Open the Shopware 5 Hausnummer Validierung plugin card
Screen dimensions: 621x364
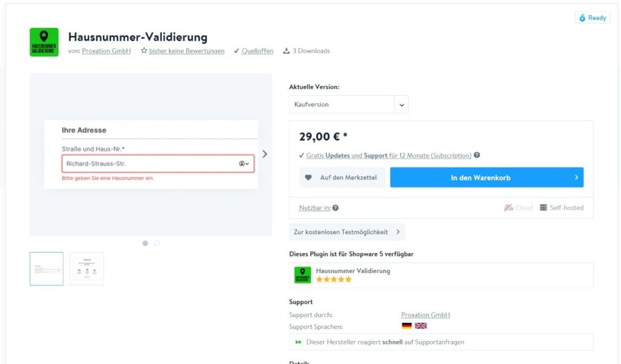[441, 276]
